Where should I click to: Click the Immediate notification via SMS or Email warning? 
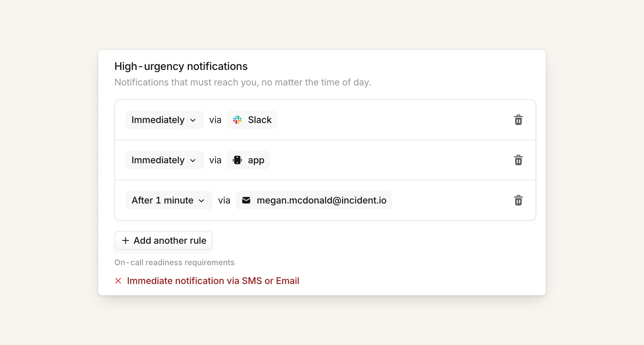click(213, 281)
